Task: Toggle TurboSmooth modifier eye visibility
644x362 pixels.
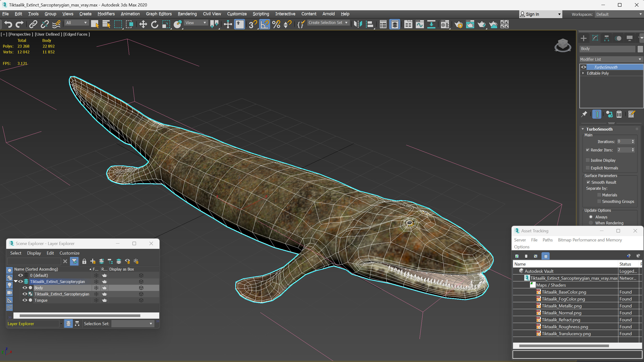Action: tap(583, 67)
